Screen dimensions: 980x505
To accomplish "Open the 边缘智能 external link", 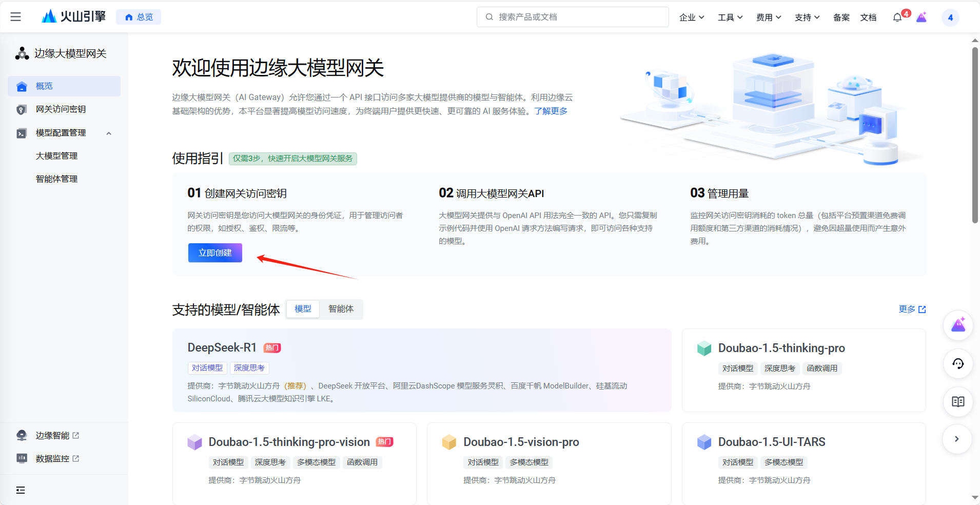I will coord(57,436).
